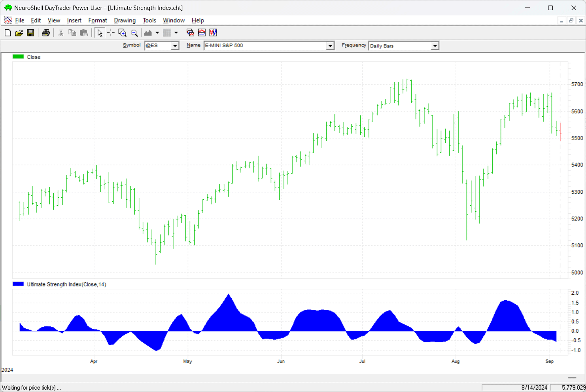Click the red-blue bar chart toolbar icon
Screen dimensions: 586x392
[x=213, y=33]
